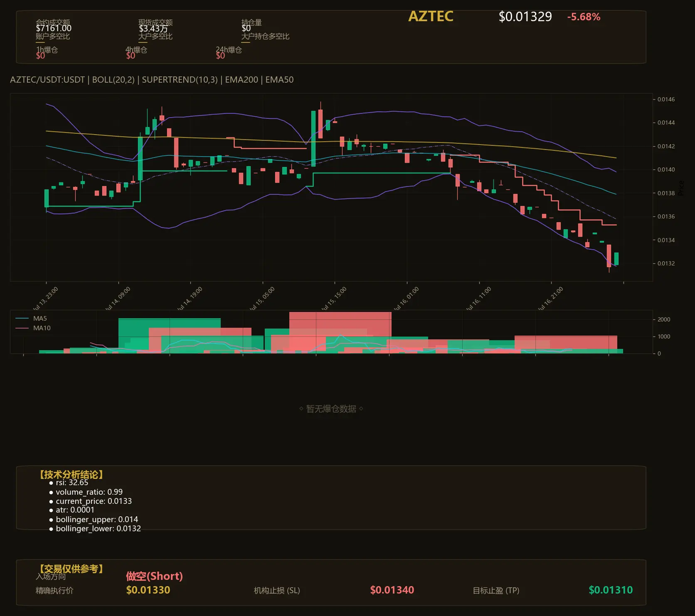This screenshot has height=616, width=695.
Task: Click the 机构止损 (SL) label
Action: pos(277,591)
